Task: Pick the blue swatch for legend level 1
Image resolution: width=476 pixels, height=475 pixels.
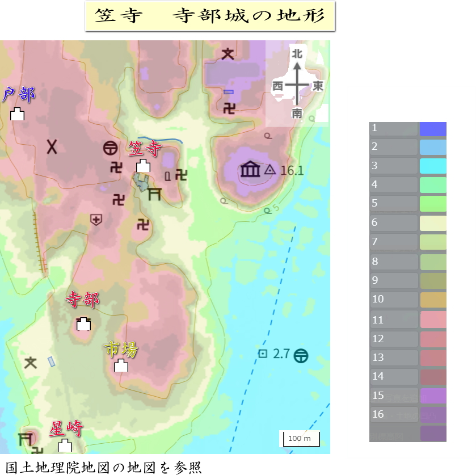Action: [x=432, y=129]
